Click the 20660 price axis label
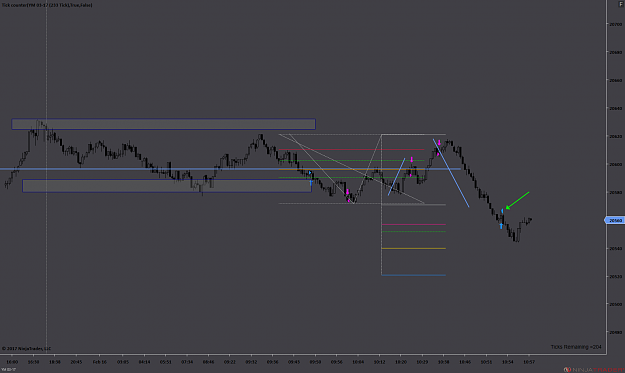The height and width of the screenshot is (373, 625). click(615, 80)
